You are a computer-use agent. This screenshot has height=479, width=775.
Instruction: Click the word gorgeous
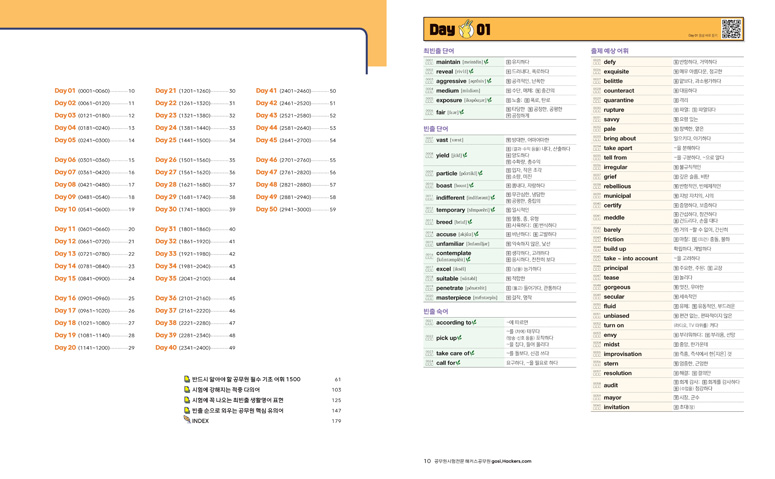[617, 287]
